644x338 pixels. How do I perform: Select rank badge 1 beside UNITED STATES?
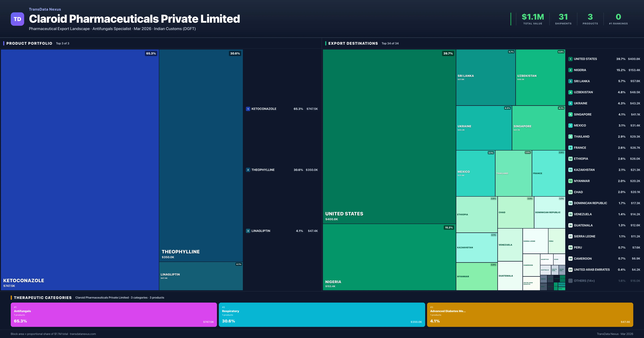[570, 59]
